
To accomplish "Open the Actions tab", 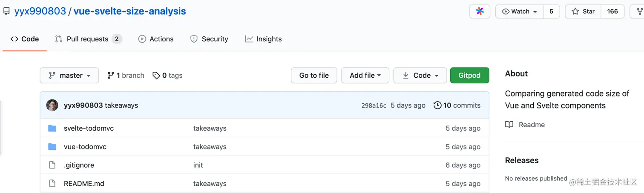I will click(x=156, y=39).
